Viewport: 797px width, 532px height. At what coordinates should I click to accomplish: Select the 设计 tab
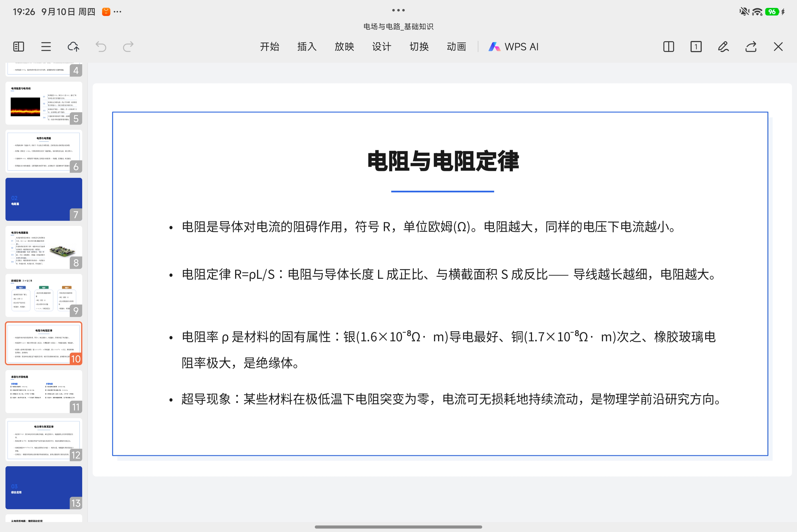(382, 47)
